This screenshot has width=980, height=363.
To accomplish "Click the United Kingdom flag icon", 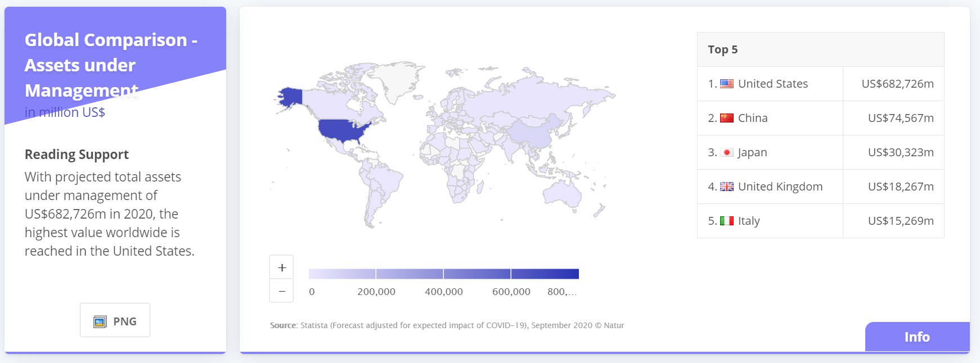I will pyautogui.click(x=727, y=187).
